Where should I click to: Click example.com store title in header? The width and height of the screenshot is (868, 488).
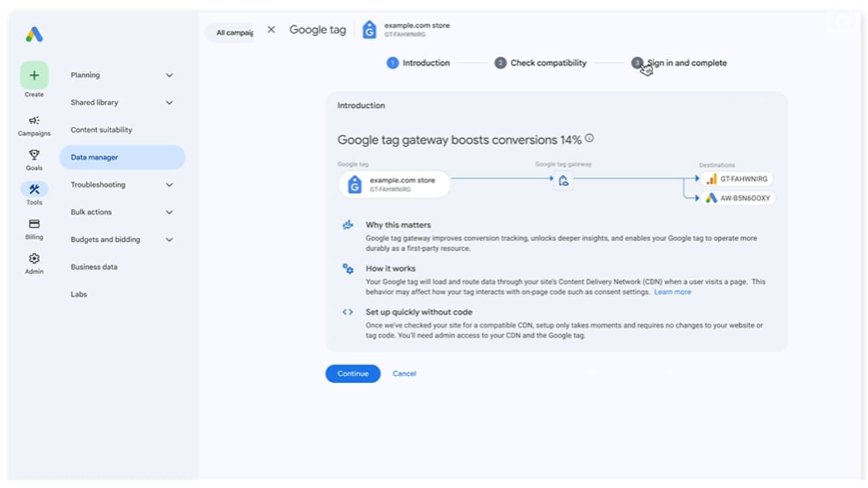tap(417, 26)
